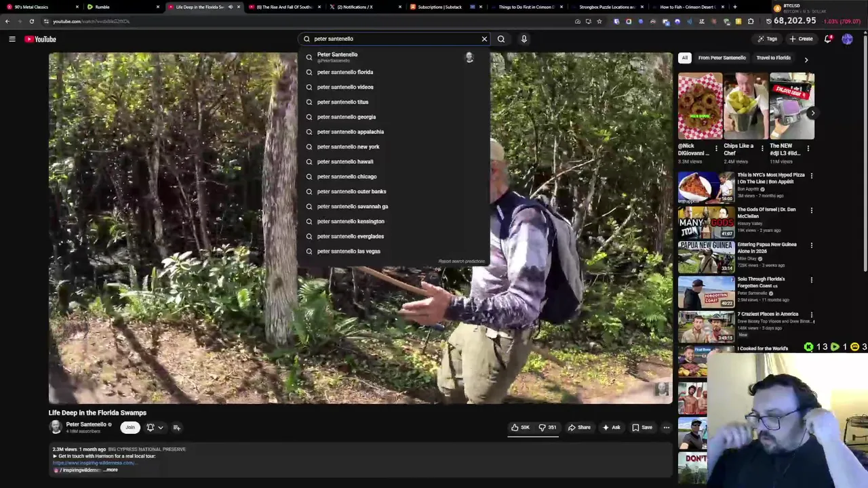Toggle the notification bell for Peter Santenello
Image resolution: width=868 pixels, height=488 pixels.
tap(151, 427)
